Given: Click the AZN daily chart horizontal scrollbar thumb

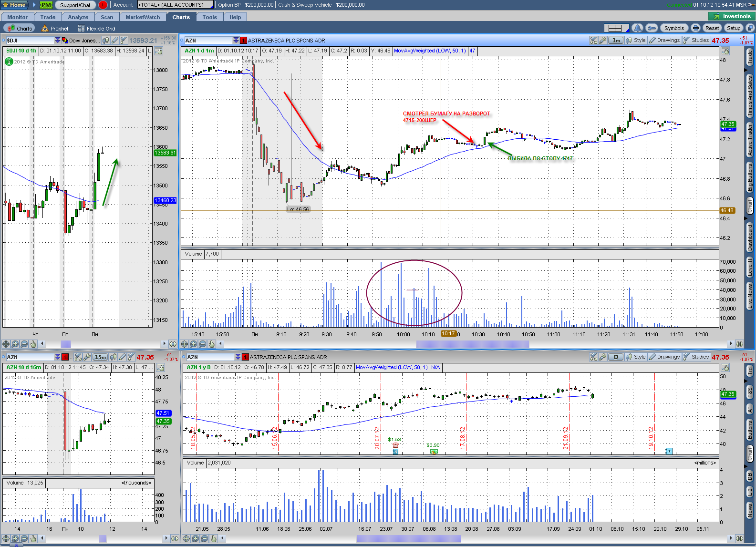Looking at the screenshot, I should pyautogui.click(x=409, y=538).
